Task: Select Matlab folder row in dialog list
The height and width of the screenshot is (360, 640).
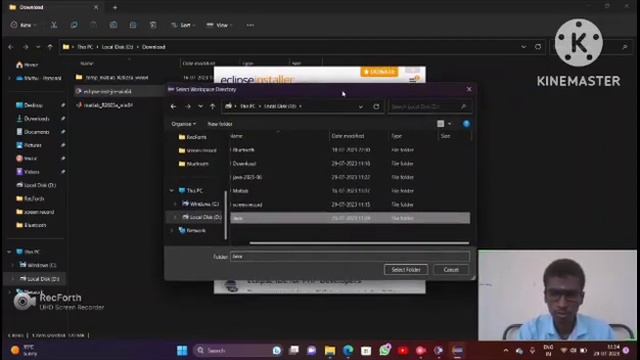Action: [350, 191]
